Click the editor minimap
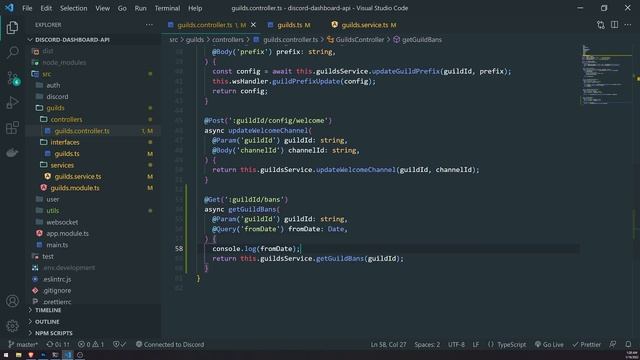640x360 pixels. (x=607, y=76)
